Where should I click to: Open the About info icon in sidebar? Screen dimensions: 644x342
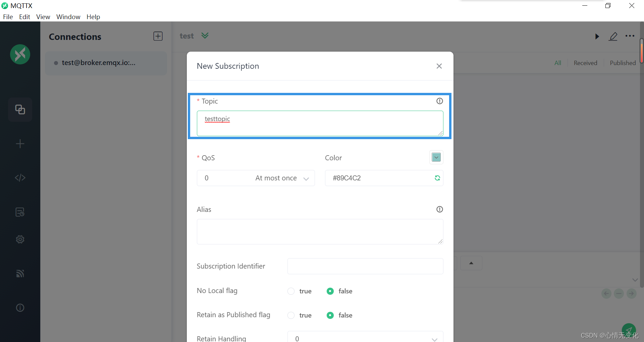pos(20,308)
